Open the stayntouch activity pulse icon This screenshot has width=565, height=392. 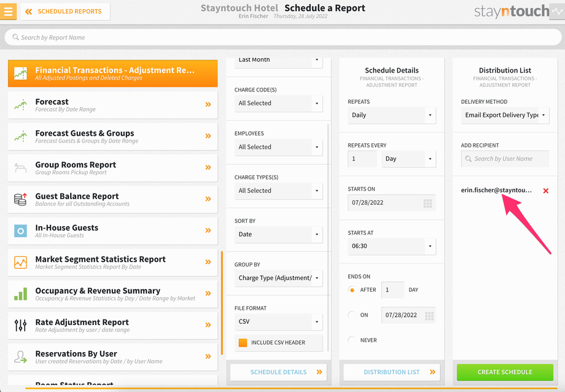pyautogui.click(x=557, y=11)
